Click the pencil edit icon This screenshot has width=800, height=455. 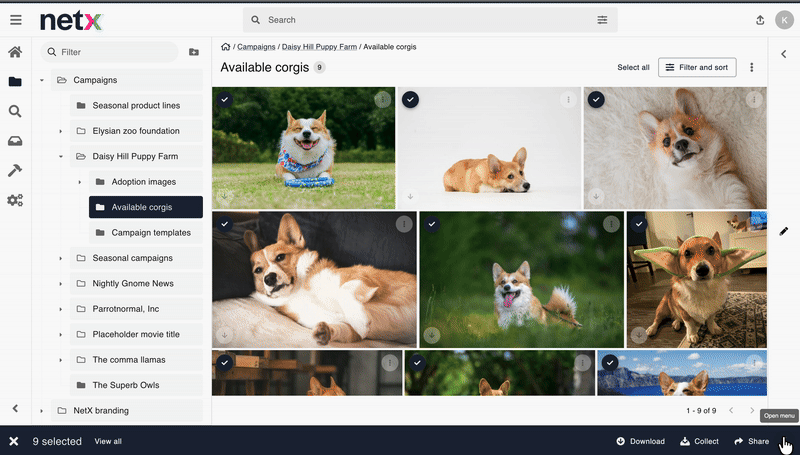pyautogui.click(x=784, y=231)
